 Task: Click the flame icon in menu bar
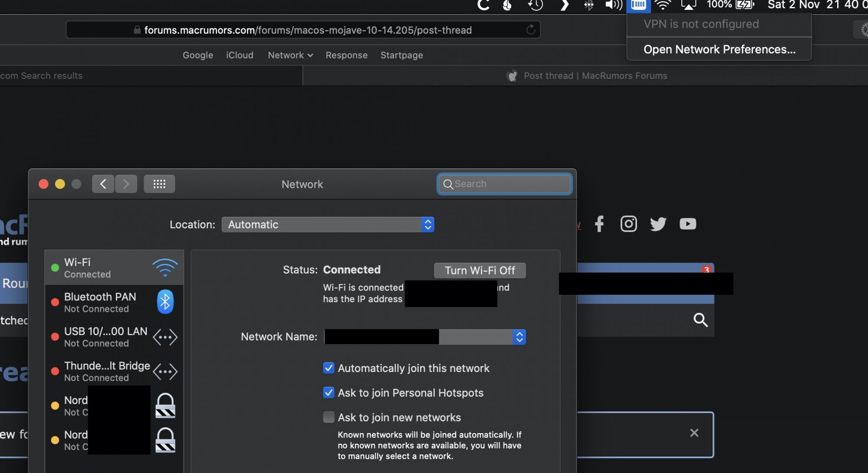[x=507, y=5]
